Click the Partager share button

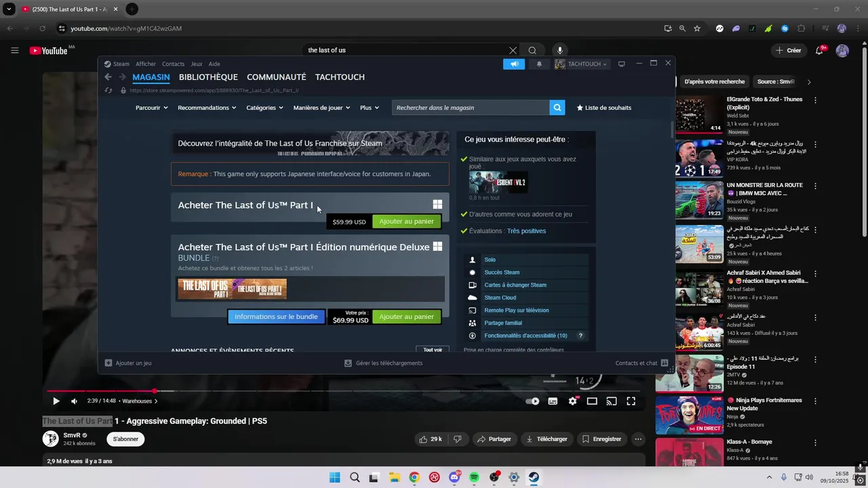coord(494,439)
